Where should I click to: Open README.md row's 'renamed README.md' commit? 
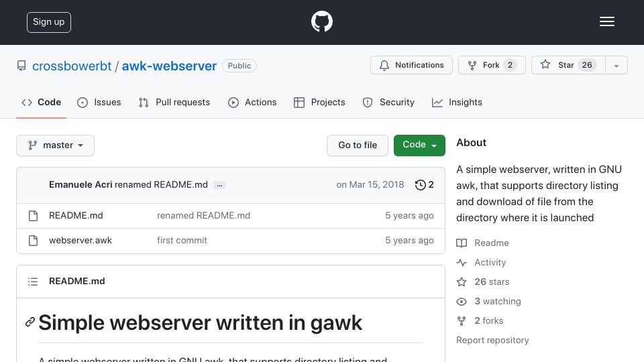[203, 215]
